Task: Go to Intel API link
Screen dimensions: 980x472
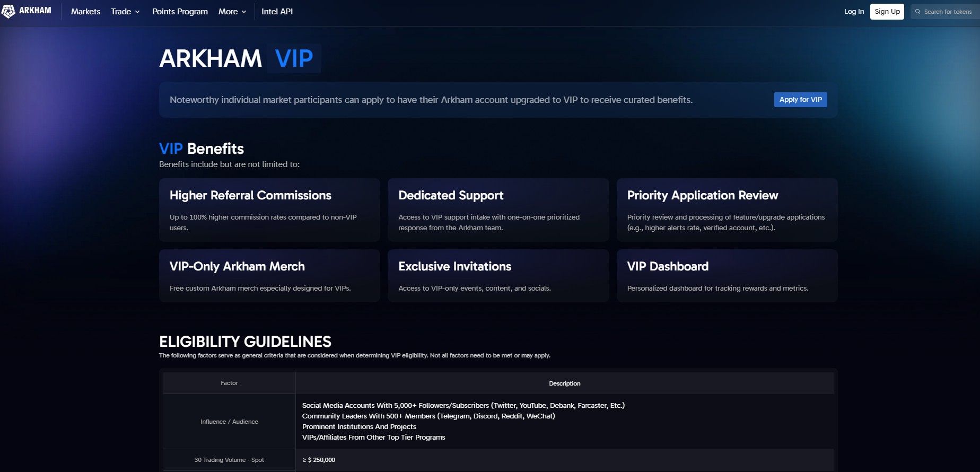Action: coord(277,12)
